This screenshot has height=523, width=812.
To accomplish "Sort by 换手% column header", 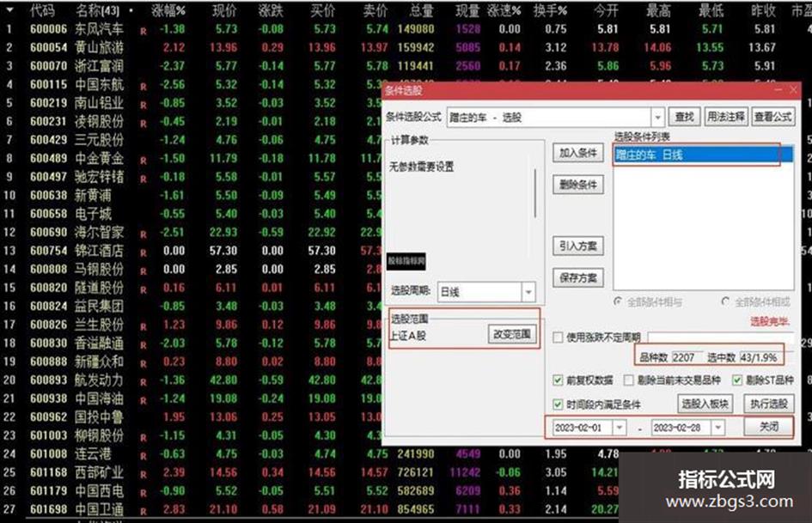I will pyautogui.click(x=551, y=9).
